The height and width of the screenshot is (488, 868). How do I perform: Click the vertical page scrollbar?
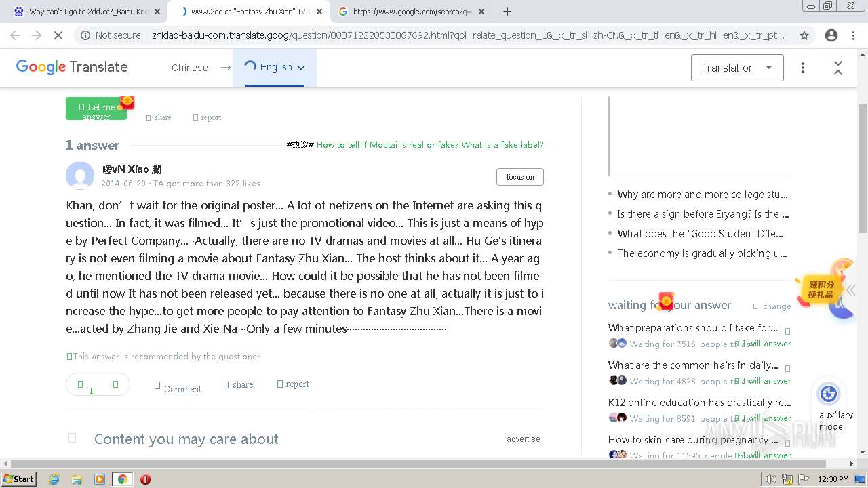(863, 169)
